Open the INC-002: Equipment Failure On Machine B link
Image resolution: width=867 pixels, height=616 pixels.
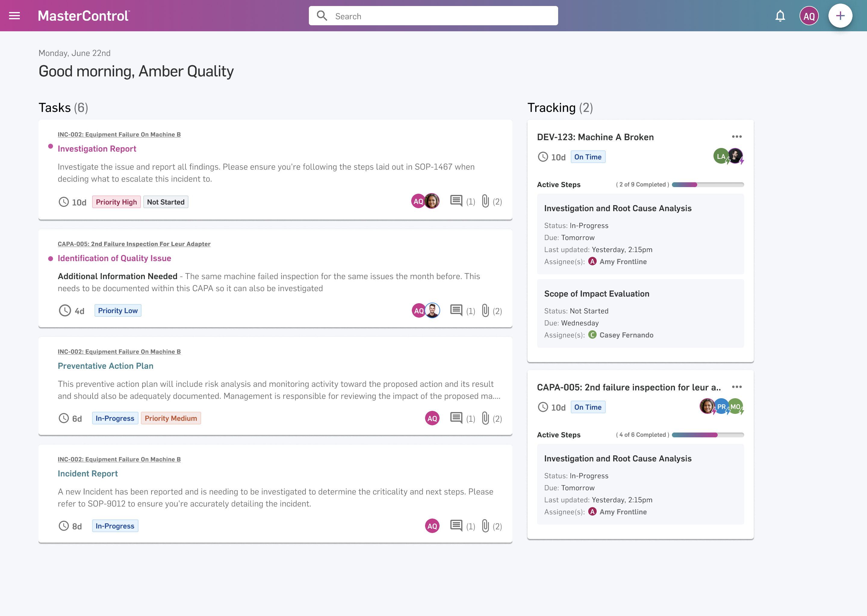tap(119, 134)
